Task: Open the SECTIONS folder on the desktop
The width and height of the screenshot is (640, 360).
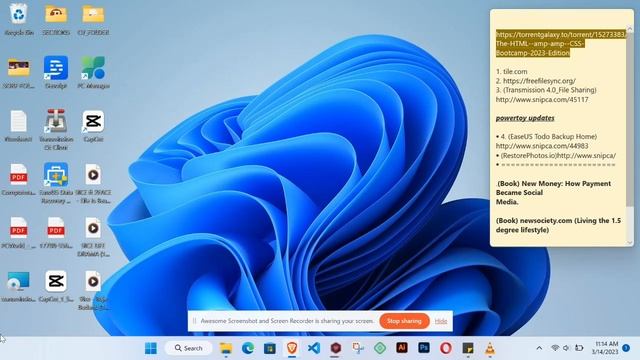Action: (x=56, y=19)
